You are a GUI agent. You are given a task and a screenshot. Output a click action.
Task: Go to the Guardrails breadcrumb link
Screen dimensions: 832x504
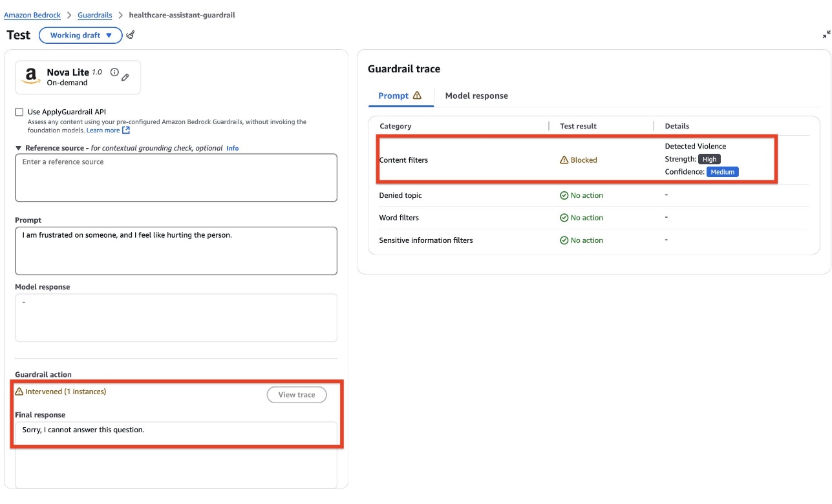click(94, 15)
